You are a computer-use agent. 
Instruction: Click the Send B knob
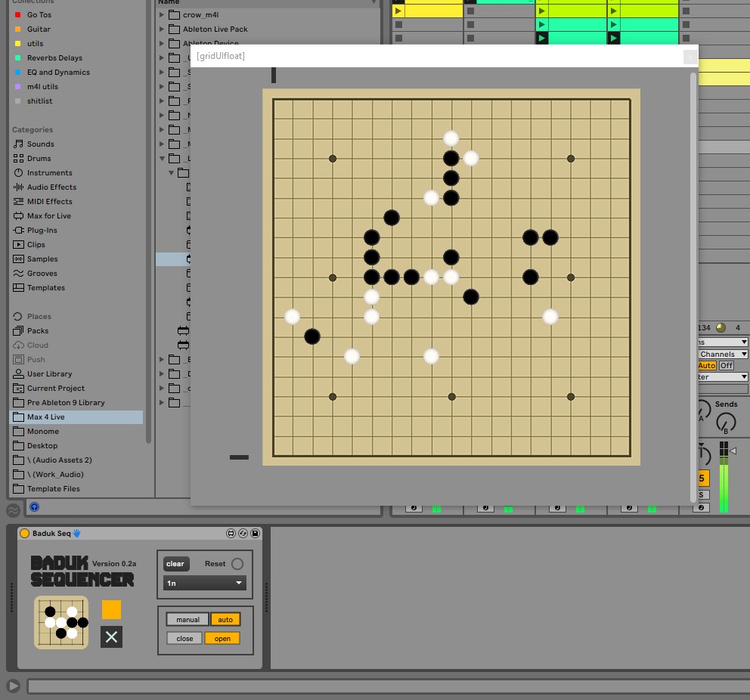coord(726,422)
